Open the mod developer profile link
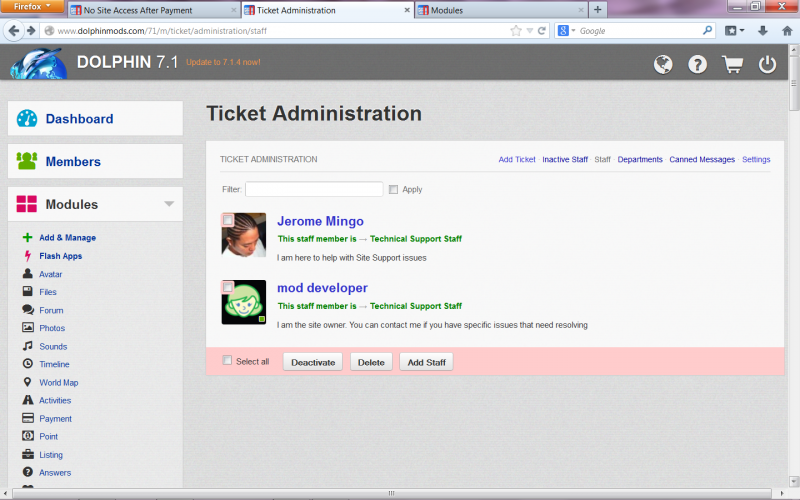Image resolution: width=800 pixels, height=500 pixels. [322, 288]
